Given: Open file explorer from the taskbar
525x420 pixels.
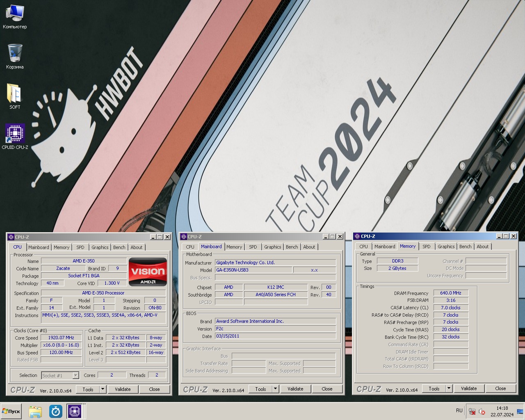Looking at the screenshot, I should point(35,411).
